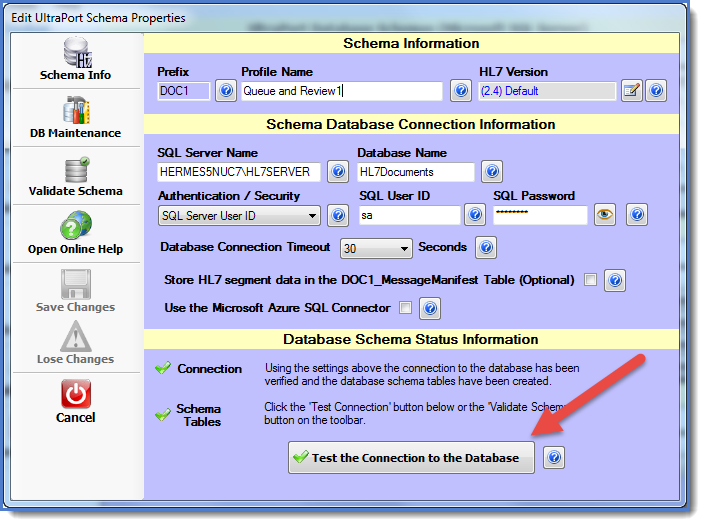
Task: Open help for Store HL7 segment data option
Action: 615,281
